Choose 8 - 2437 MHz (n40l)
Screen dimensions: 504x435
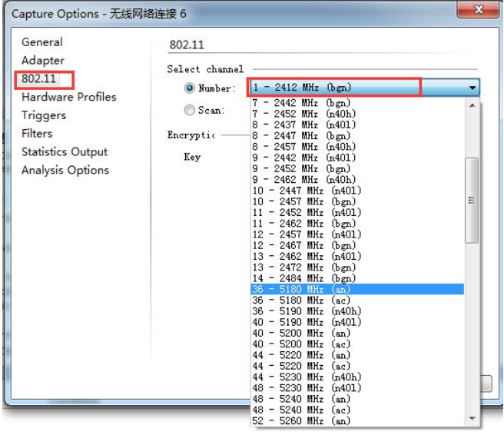(357, 125)
